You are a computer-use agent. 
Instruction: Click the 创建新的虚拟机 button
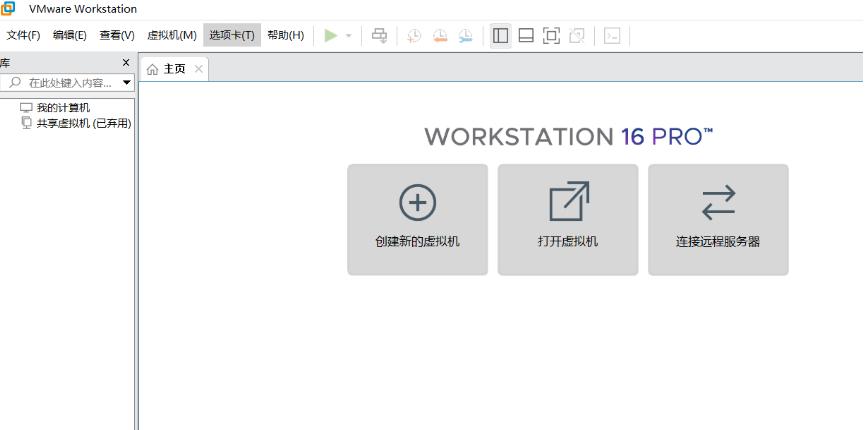coord(417,219)
